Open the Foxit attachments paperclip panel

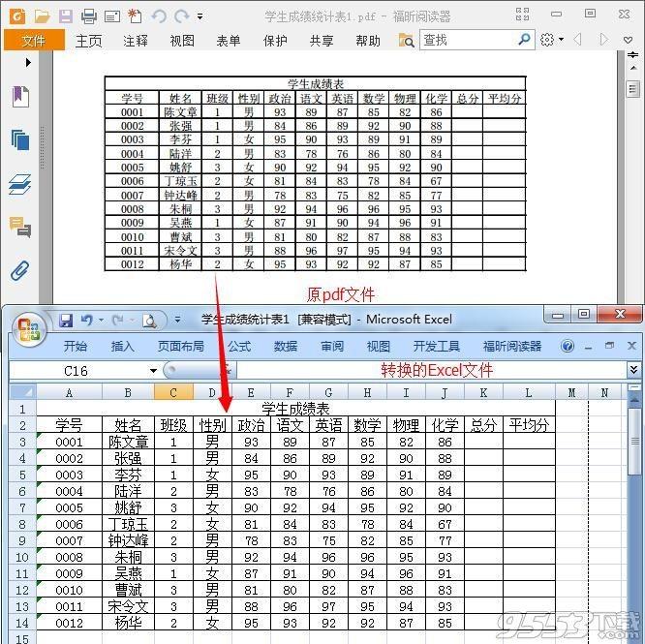[x=19, y=270]
